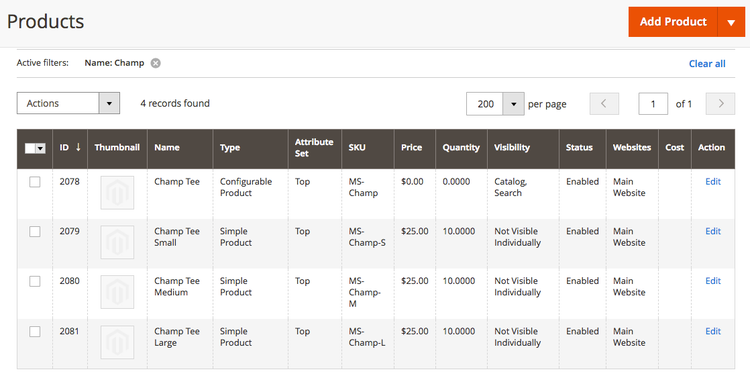Check the box for product 2080
The height and width of the screenshot is (382, 750).
(35, 282)
